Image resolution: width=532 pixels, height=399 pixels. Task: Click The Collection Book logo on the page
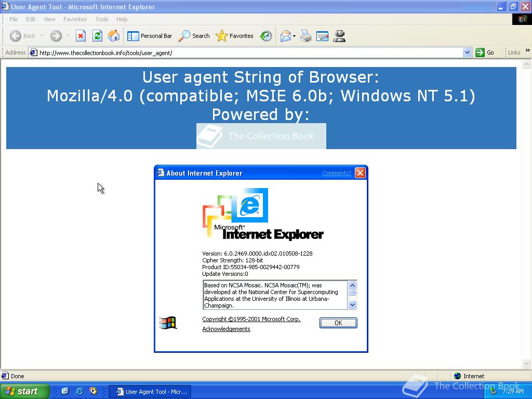[261, 136]
